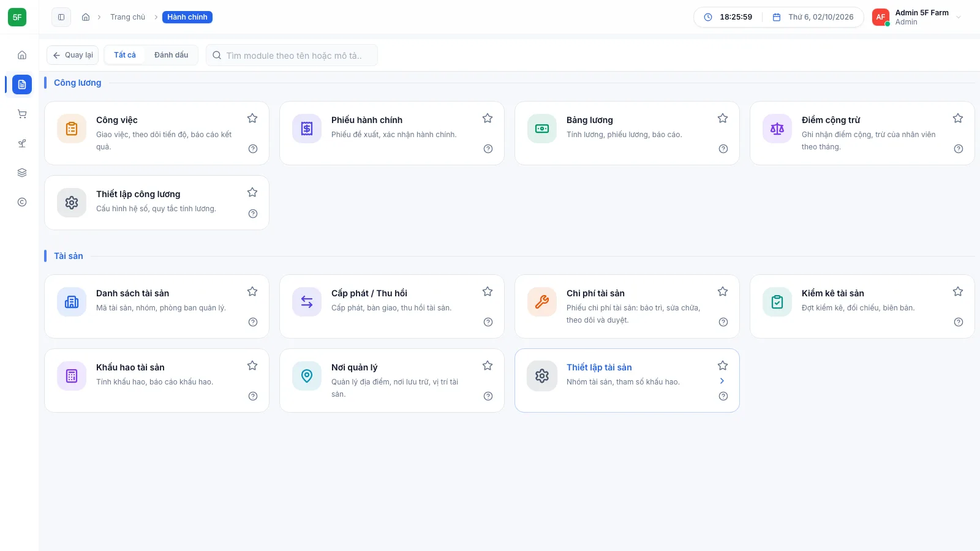
Task: Switch to the Đánh dấu tab
Action: pos(171,55)
